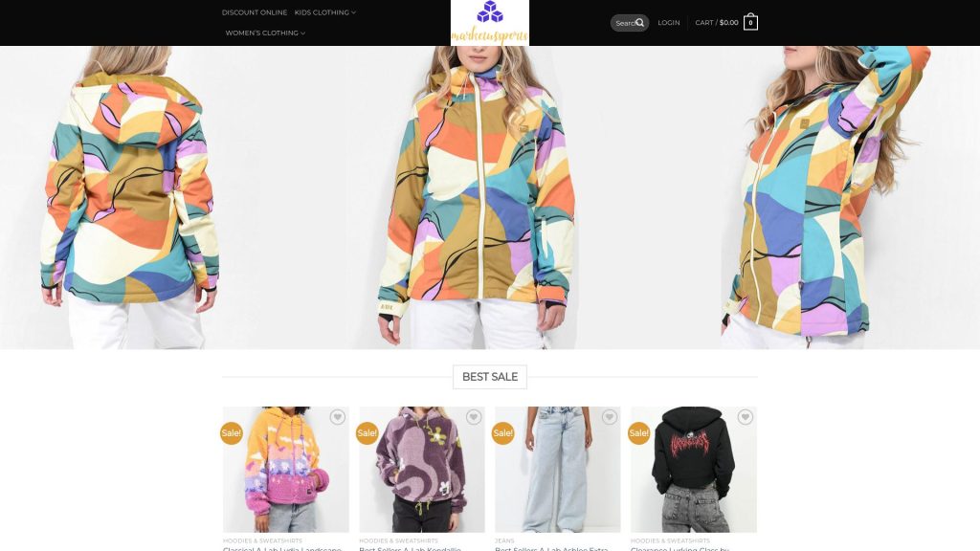Open the cart bag icon
The height and width of the screenshot is (551, 980).
pyautogui.click(x=750, y=23)
